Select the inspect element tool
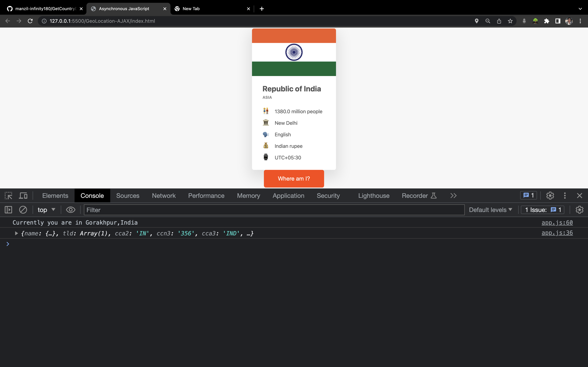 pos(9,195)
